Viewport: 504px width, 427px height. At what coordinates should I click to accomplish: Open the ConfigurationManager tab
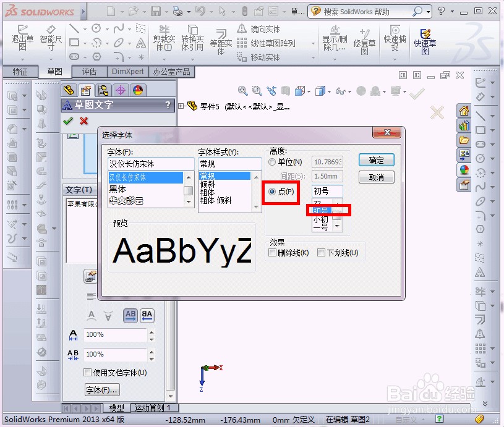pyautogui.click(x=103, y=90)
